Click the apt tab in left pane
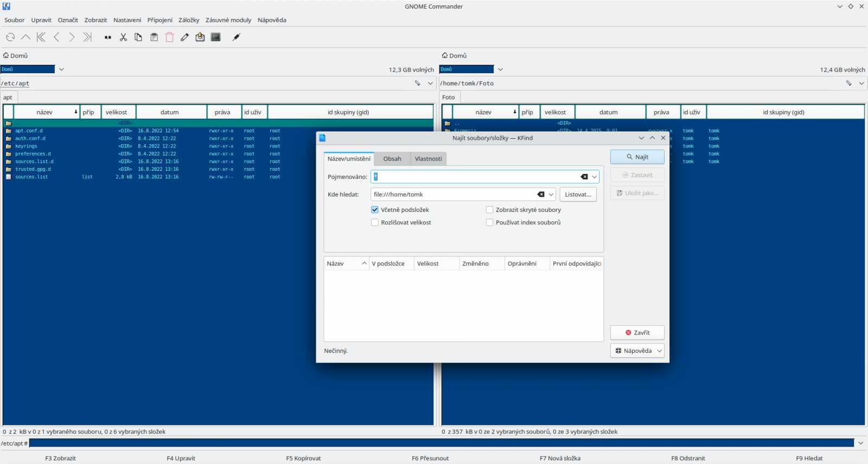This screenshot has width=868, height=464. pyautogui.click(x=8, y=98)
